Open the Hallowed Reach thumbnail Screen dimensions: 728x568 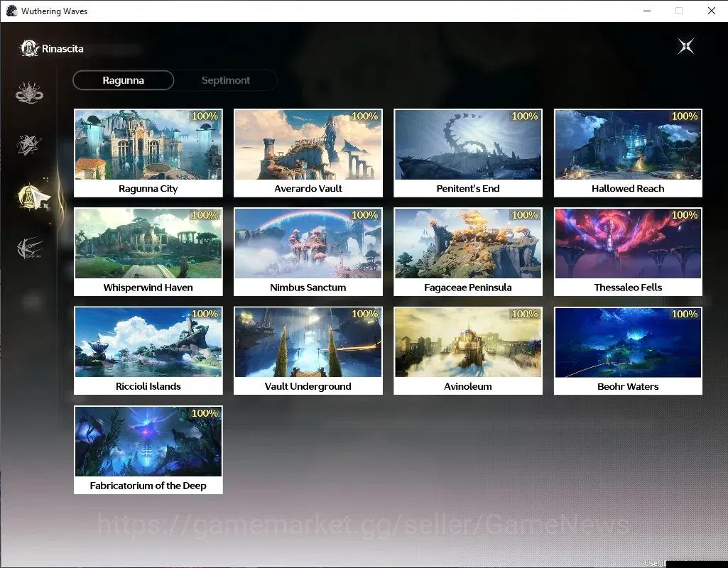click(628, 145)
